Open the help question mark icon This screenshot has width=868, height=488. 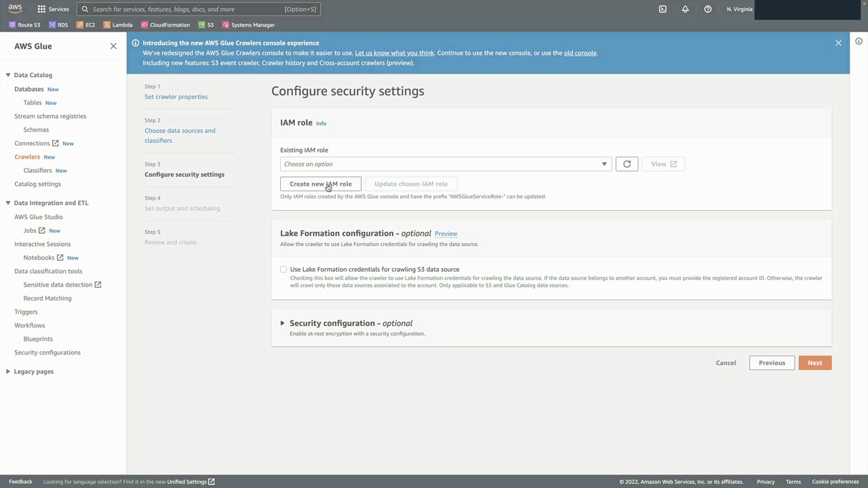[x=707, y=9]
